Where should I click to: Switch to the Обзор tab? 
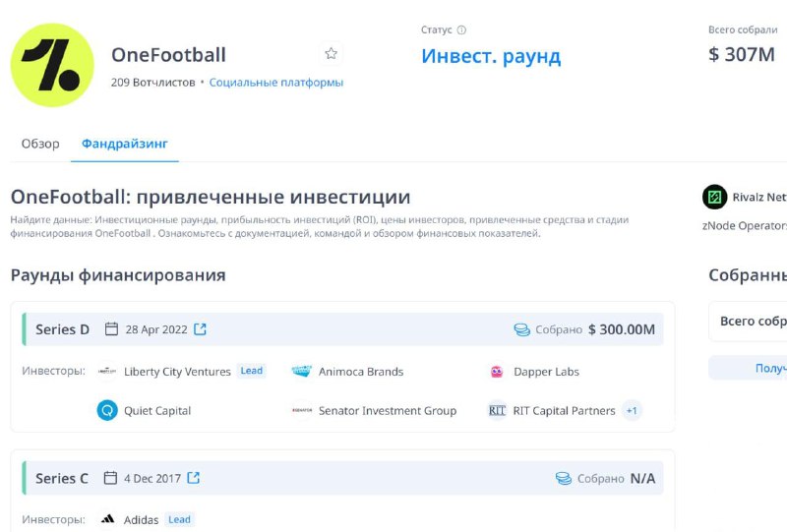(40, 144)
